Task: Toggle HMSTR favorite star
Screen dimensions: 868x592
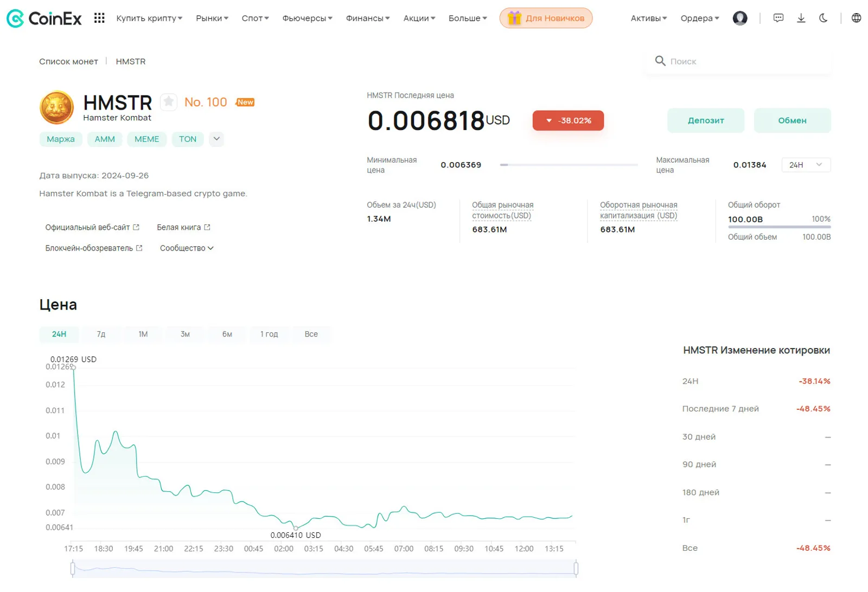Action: coord(169,101)
